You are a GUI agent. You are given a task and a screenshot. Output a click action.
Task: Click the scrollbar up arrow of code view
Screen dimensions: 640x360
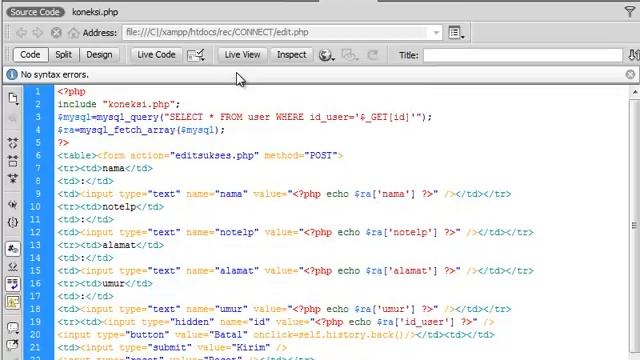(635, 93)
